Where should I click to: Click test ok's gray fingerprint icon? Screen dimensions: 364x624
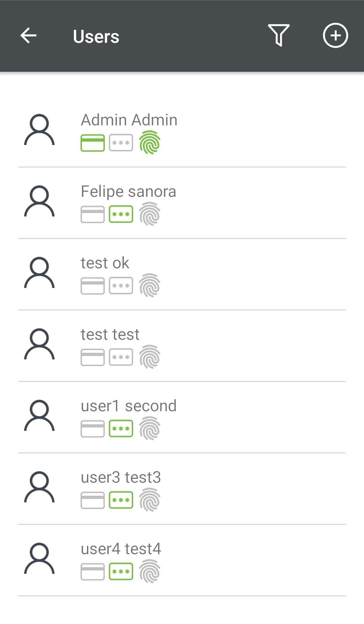pos(150,285)
